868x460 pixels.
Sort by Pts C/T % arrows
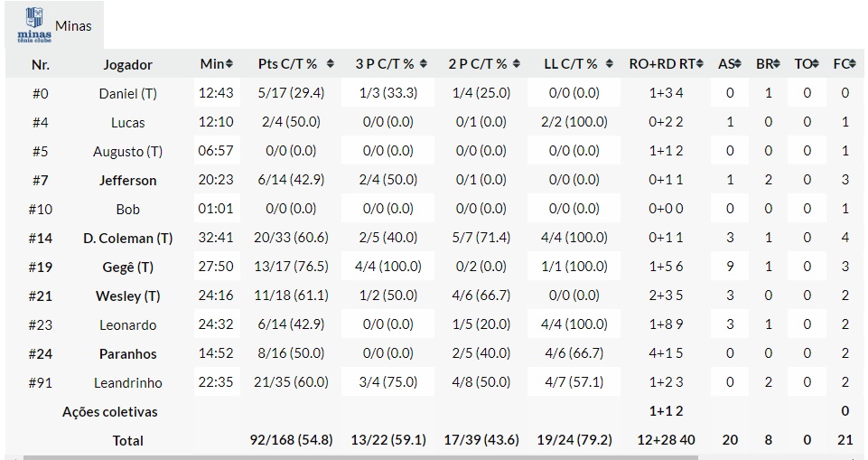click(x=331, y=64)
